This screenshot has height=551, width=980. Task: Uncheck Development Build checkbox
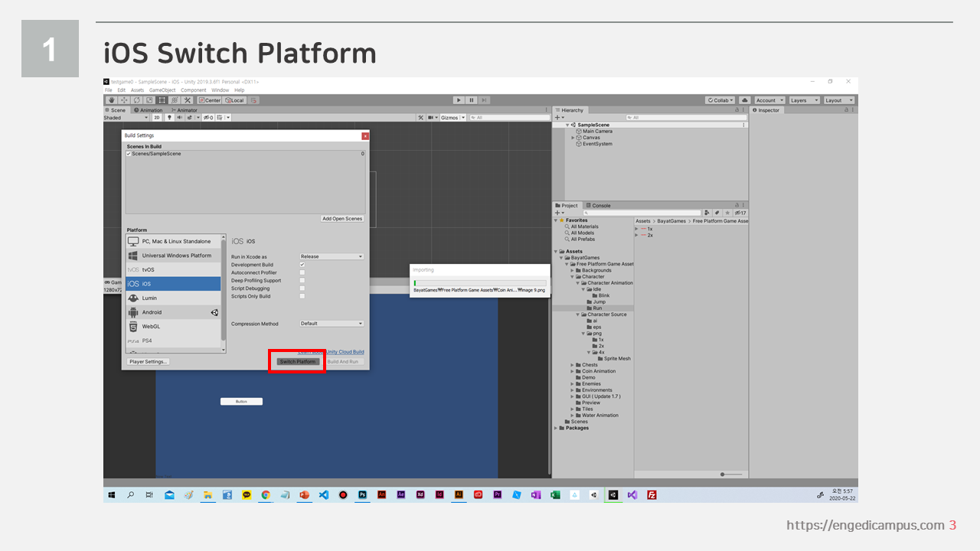[302, 265]
